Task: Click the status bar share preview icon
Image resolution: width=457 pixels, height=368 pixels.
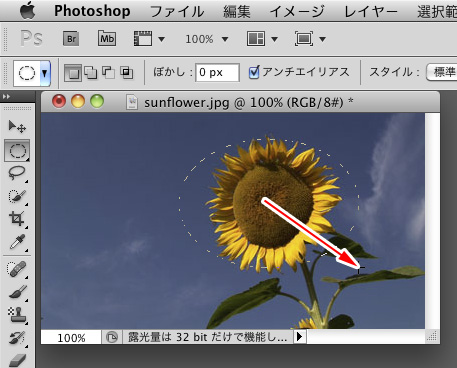Action: (112, 337)
